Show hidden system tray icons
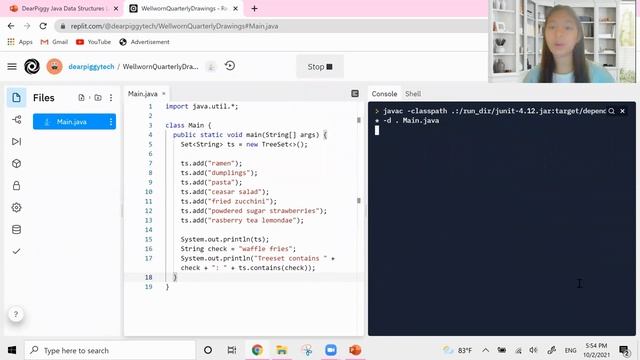 (485, 350)
